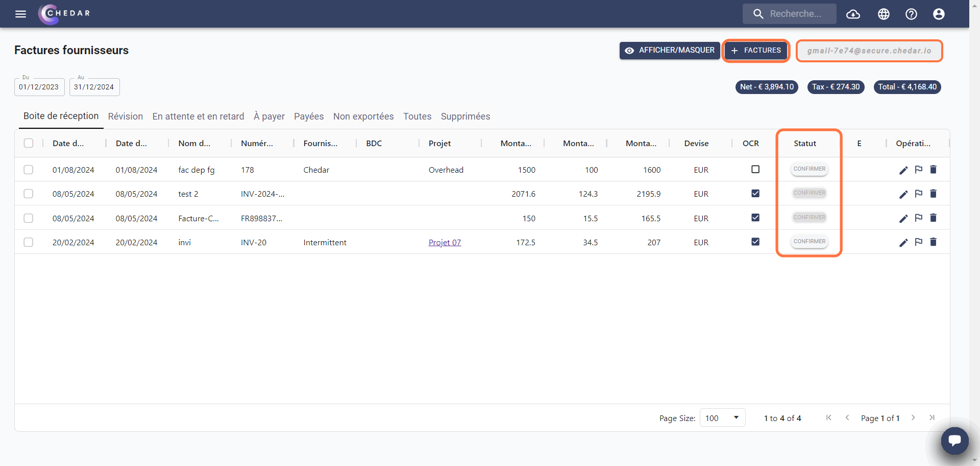Open the Au end date picker
This screenshot has width=980, height=466.
click(94, 87)
